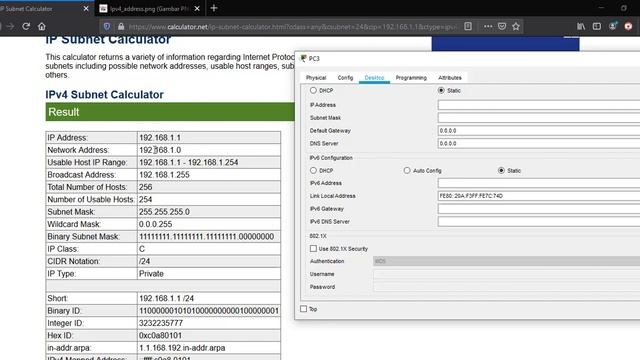Open the Firefox account icon

(613, 27)
